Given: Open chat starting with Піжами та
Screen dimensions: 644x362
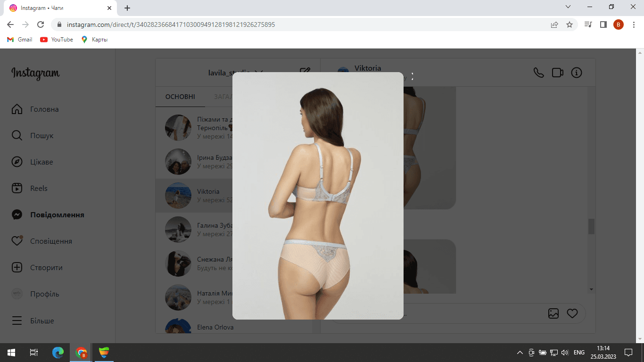Looking at the screenshot, I should 234,127.
